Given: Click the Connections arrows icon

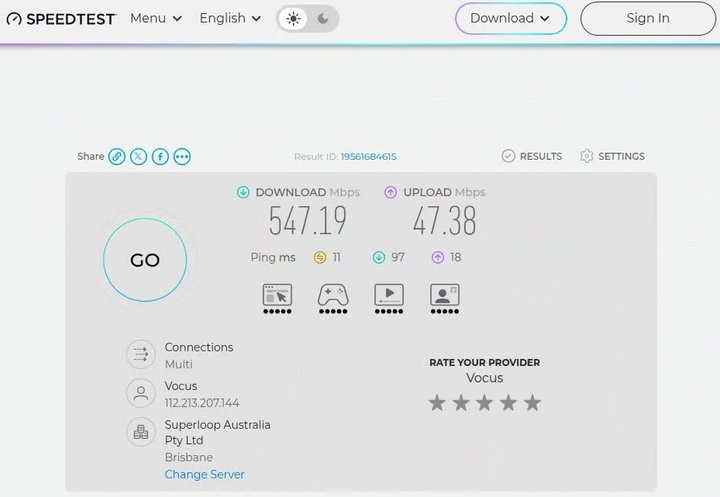Looking at the screenshot, I should coord(141,354).
